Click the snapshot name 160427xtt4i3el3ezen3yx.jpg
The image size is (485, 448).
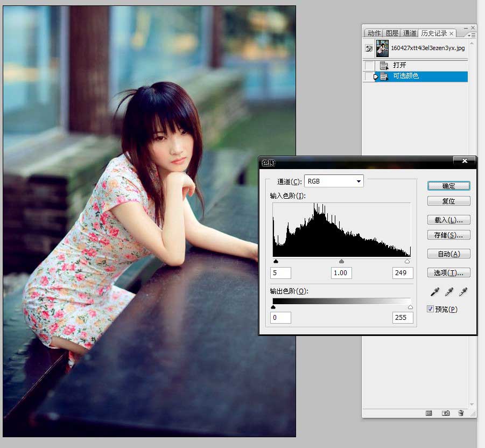[428, 48]
